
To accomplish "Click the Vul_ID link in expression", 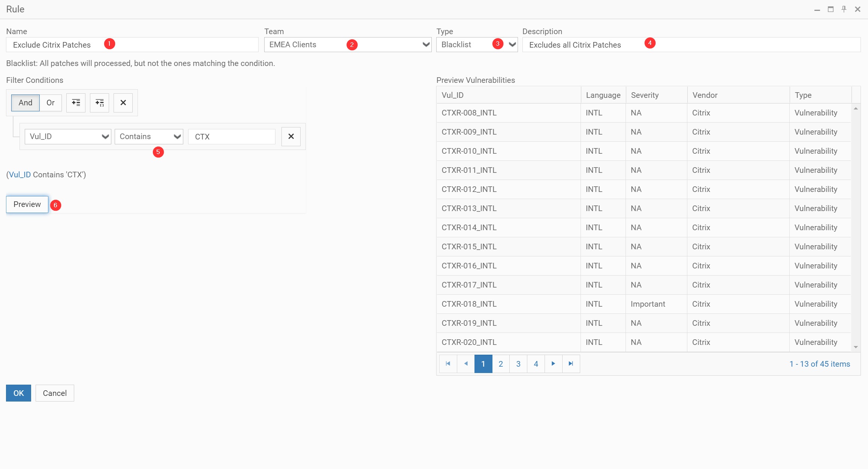I will 20,175.
